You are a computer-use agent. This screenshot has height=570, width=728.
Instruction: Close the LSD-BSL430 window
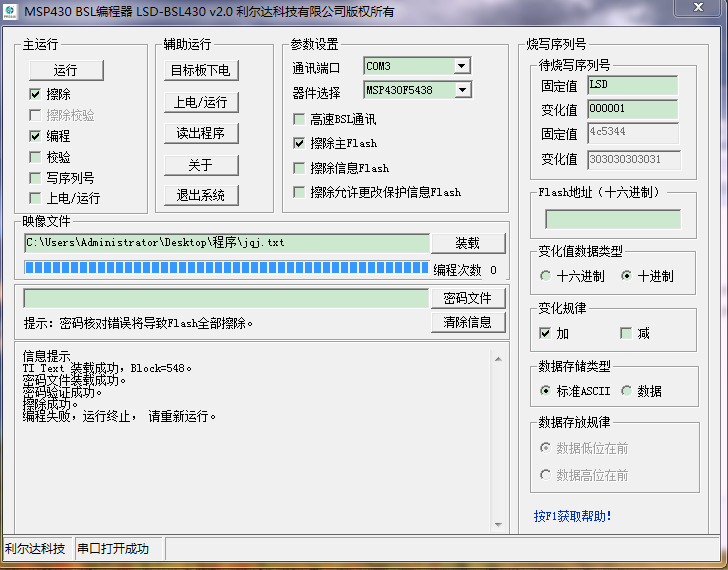[x=698, y=7]
